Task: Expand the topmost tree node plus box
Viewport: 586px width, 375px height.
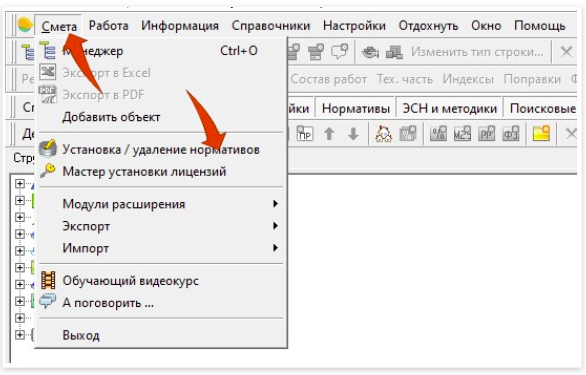Action: pos(20,184)
